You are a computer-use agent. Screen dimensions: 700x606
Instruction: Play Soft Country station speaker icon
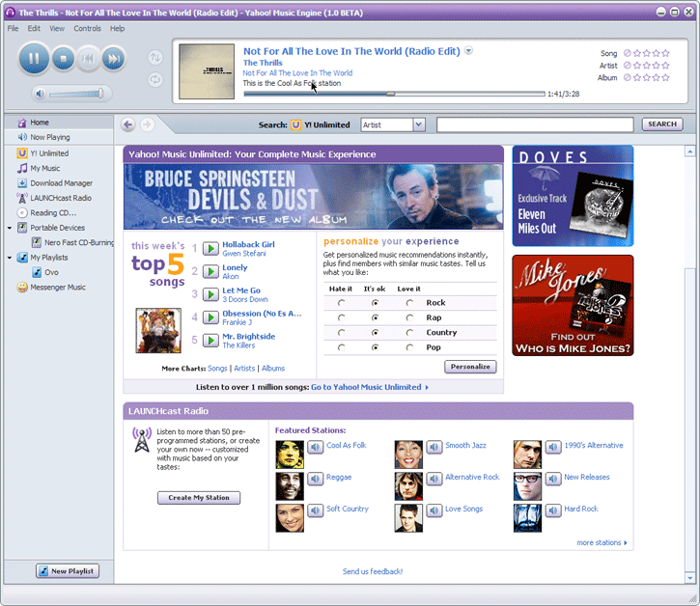point(315,510)
